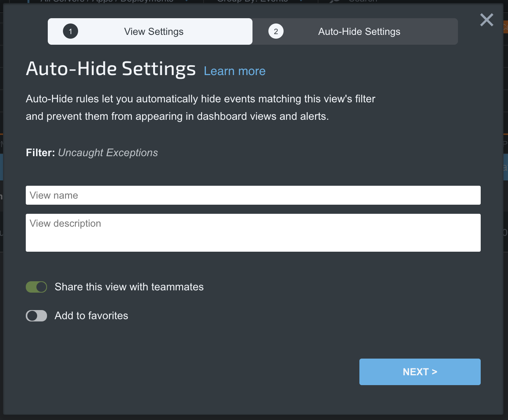Open the Learn more link
Viewport: 508px width, 420px height.
click(235, 71)
